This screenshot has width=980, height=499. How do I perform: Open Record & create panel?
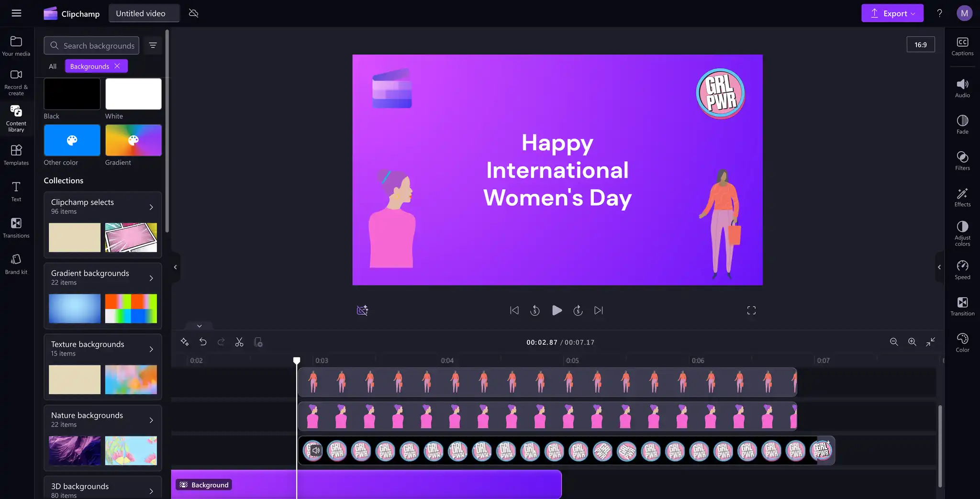click(16, 82)
